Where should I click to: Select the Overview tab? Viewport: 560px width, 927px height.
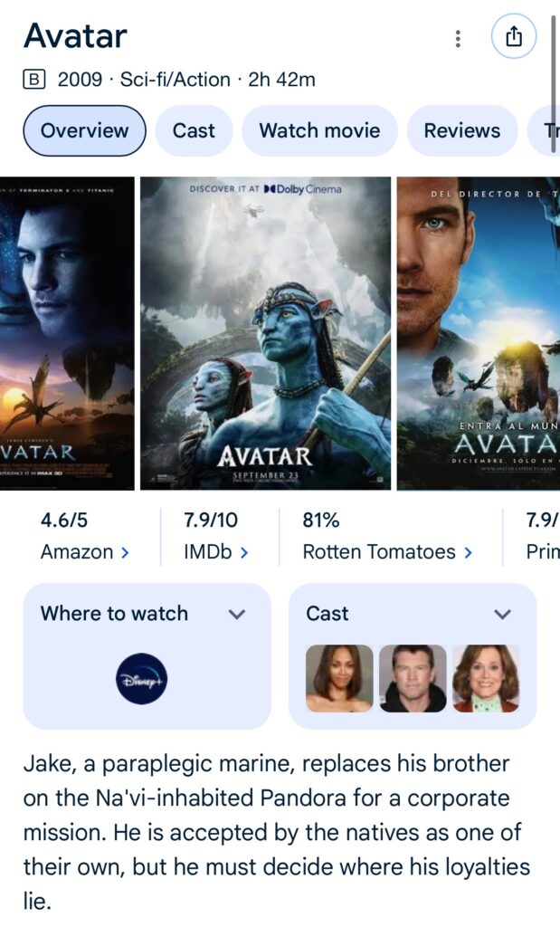pos(84,130)
